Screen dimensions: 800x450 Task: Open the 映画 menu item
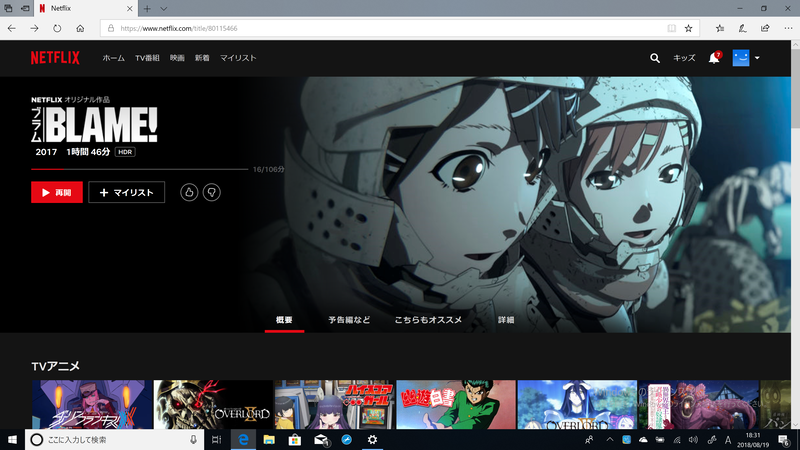pos(177,58)
